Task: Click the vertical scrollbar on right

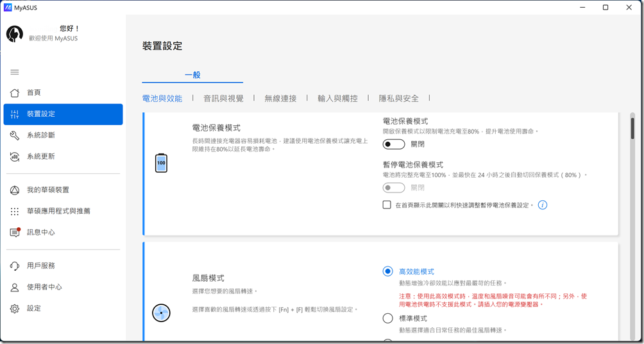Action: (632, 126)
